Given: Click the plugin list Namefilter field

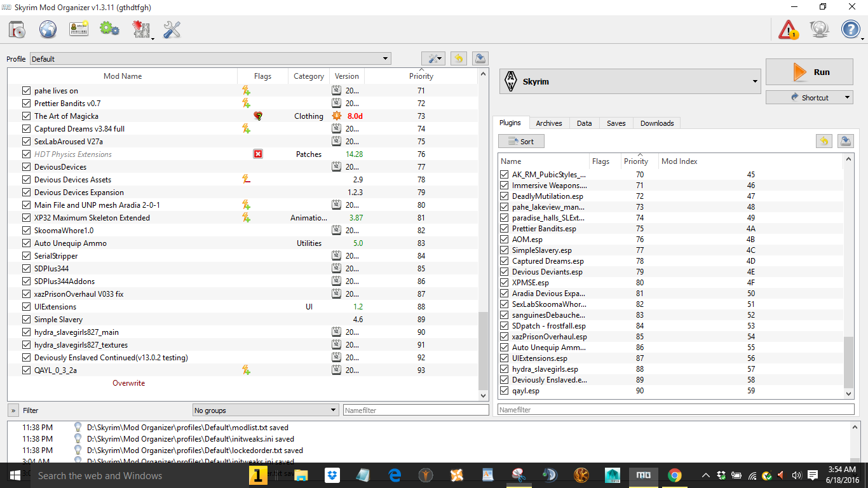Looking at the screenshot, I should coord(676,410).
